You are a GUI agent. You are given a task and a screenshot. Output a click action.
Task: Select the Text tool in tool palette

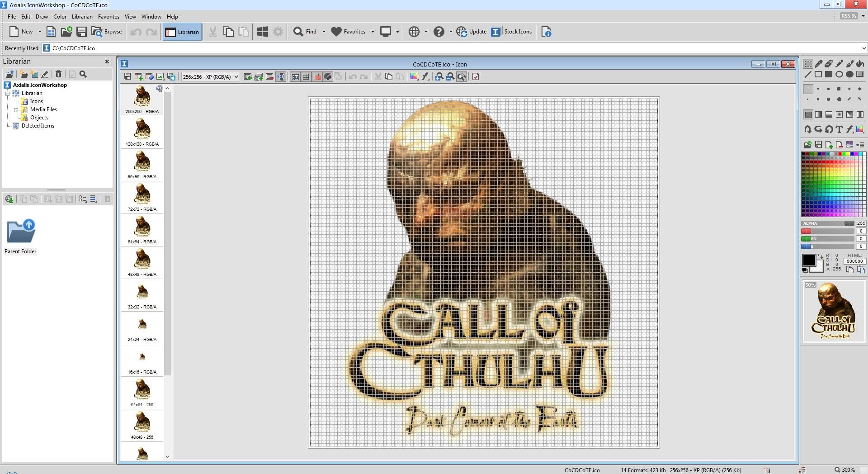pos(839,129)
